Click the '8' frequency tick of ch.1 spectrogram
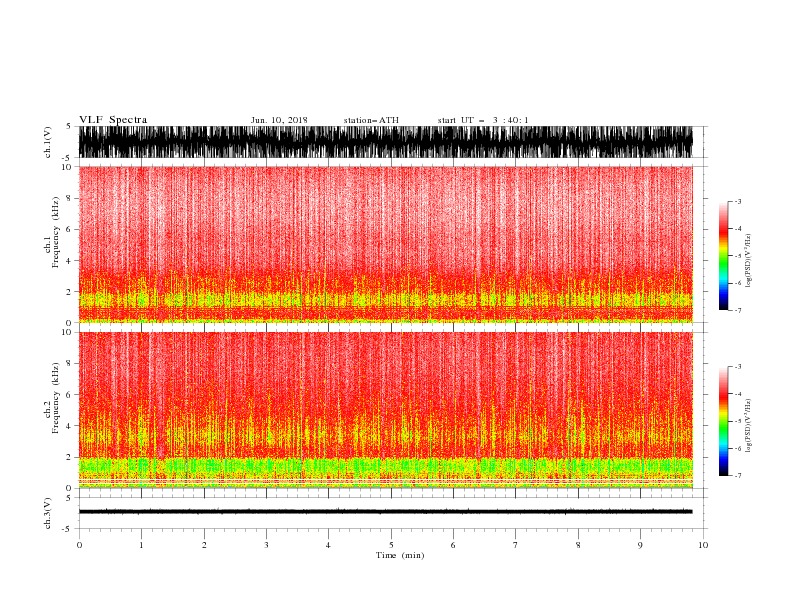Viewport: 792px width, 612px height. tap(69, 198)
